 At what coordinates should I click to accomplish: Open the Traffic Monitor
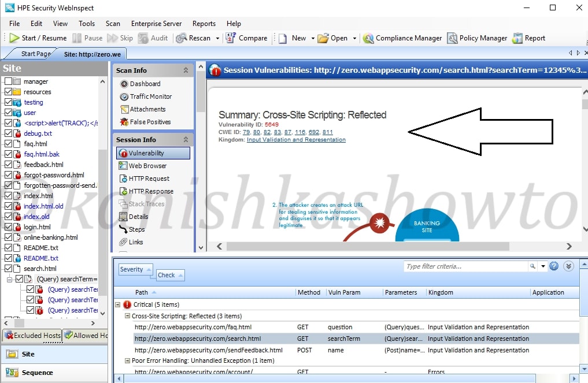[146, 96]
